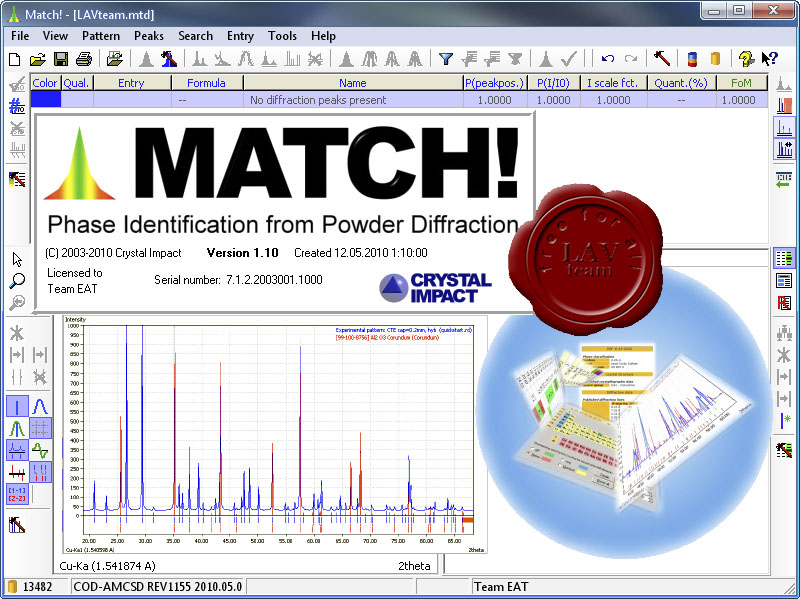Click the 'COD-AMCSD REV1155 2010.05.0' status entry

pyautogui.click(x=158, y=587)
